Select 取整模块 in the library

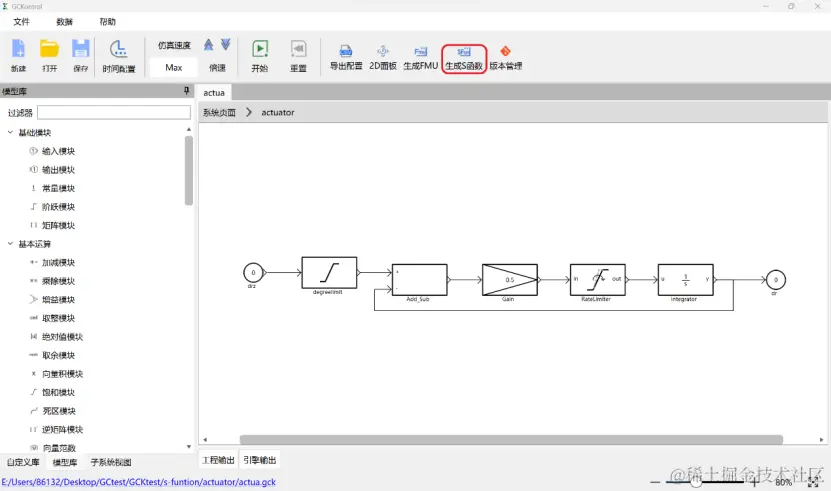tap(58, 318)
